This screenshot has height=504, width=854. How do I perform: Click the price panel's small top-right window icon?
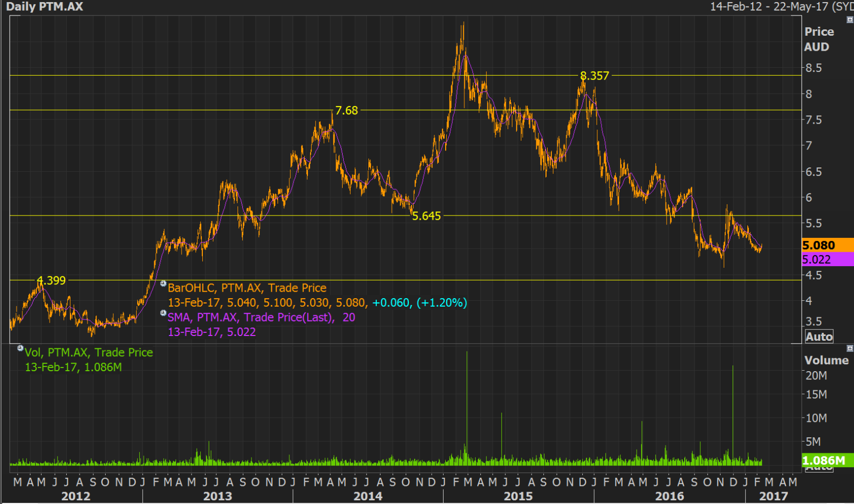(850, 20)
